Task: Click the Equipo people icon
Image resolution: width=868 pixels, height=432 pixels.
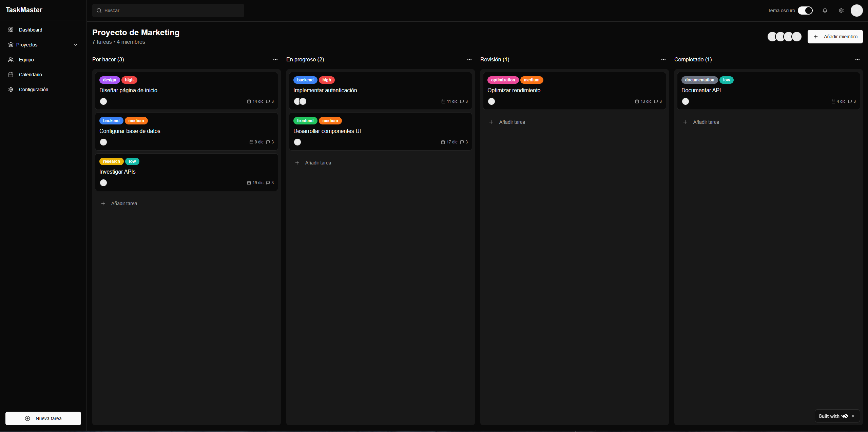Action: click(11, 60)
